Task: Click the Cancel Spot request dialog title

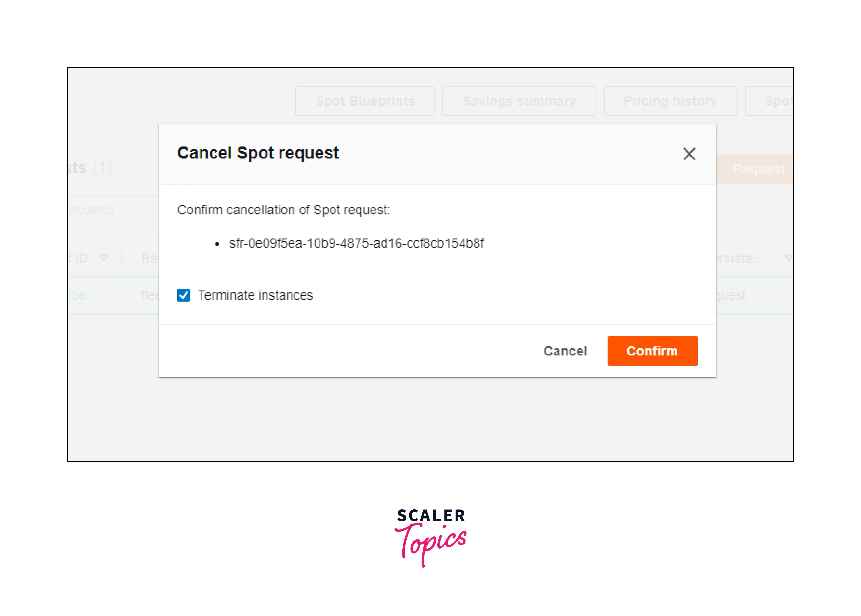Action: coord(258,153)
